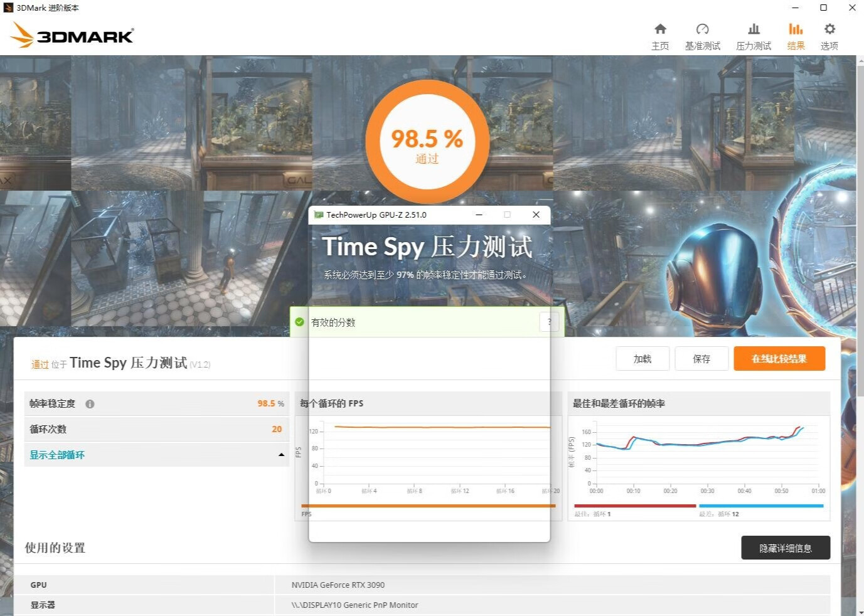The width and height of the screenshot is (864, 616).
Task: Click the 保存 save button
Action: point(701,358)
